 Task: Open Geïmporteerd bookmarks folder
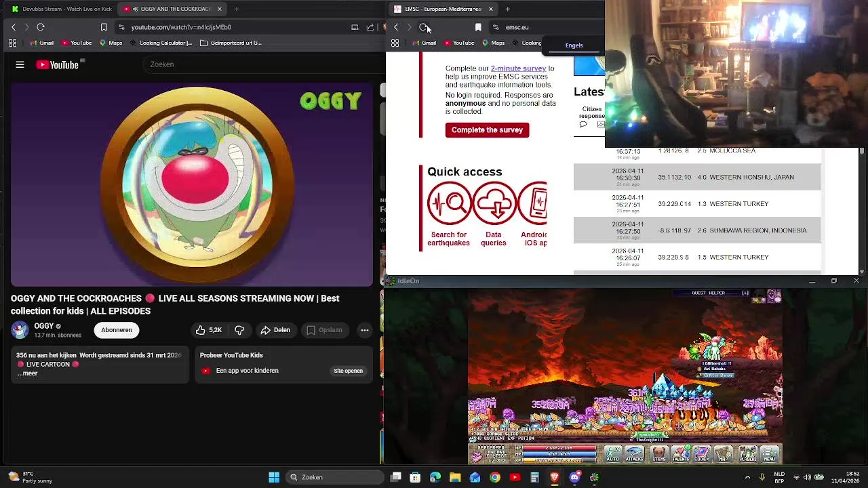[x=231, y=43]
